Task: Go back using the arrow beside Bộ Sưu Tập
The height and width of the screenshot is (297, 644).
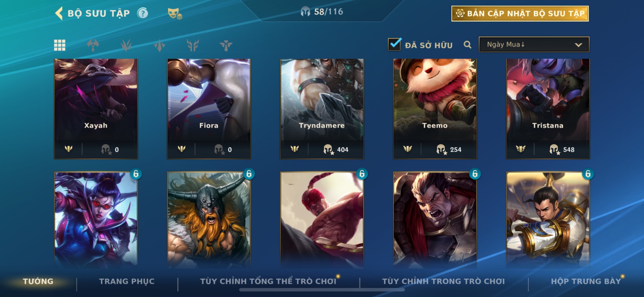Action: [59, 13]
